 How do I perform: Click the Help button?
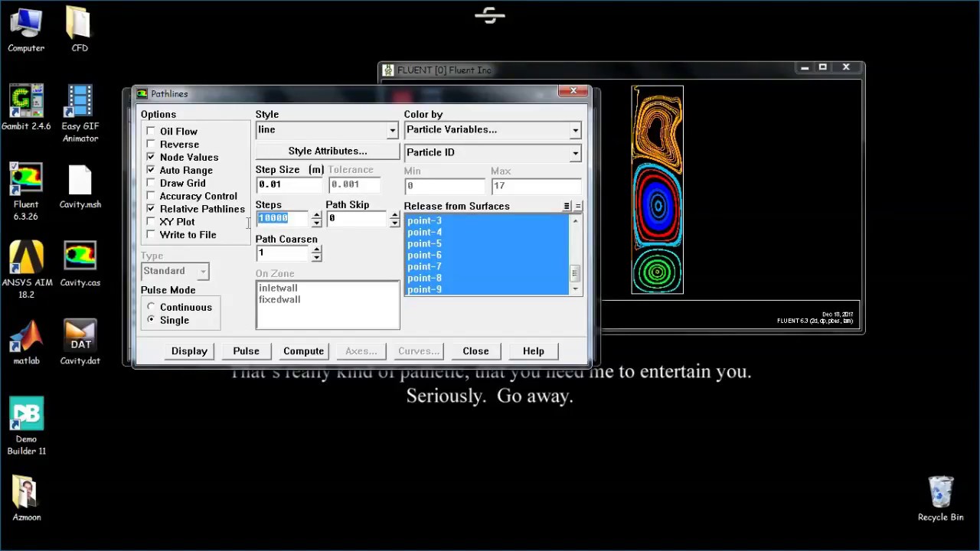tap(533, 351)
